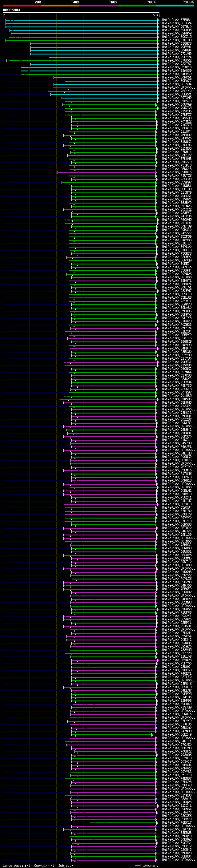Open hit UniRef100_C6THJ0
Image resolution: width=197 pixels, height=868 pixels.
tap(177, 26)
